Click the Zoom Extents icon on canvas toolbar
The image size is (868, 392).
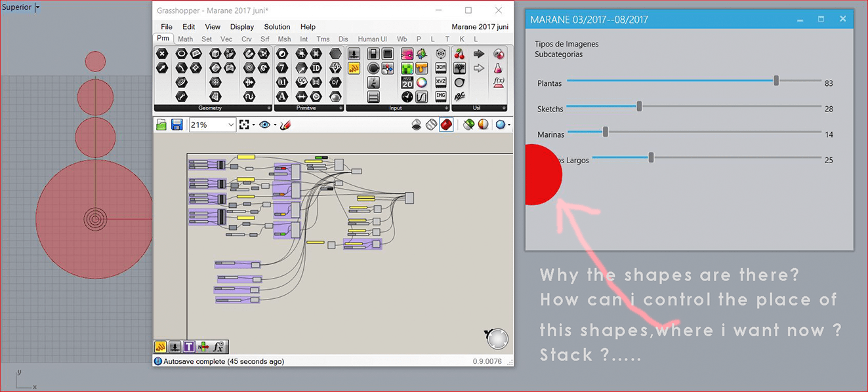point(245,125)
